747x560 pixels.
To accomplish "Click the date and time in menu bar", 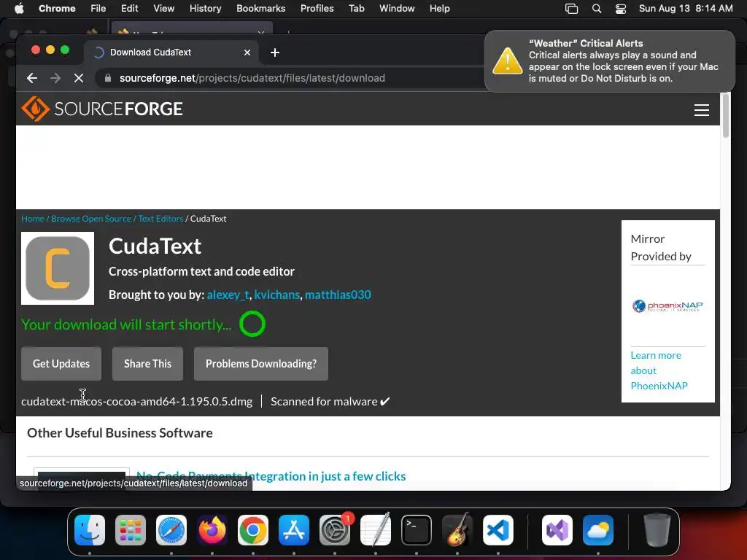I will (x=686, y=8).
